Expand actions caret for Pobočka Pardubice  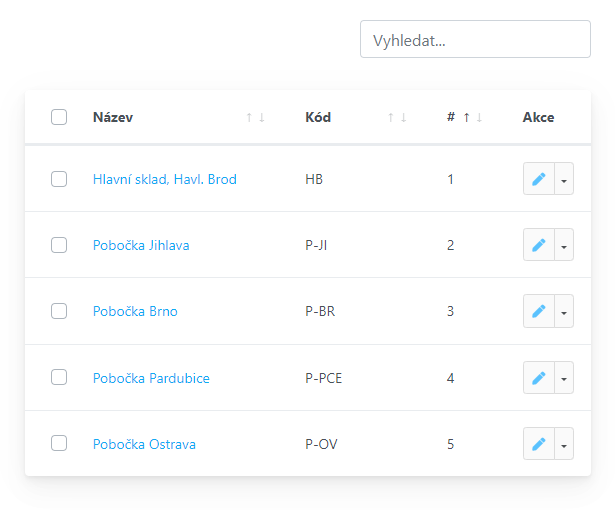(564, 378)
